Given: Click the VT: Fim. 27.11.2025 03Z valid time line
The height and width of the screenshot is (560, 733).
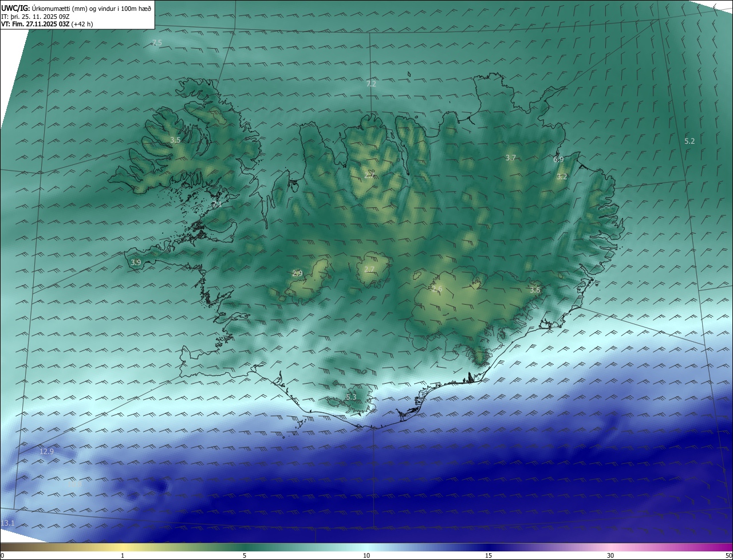Looking at the screenshot, I should pos(47,24).
